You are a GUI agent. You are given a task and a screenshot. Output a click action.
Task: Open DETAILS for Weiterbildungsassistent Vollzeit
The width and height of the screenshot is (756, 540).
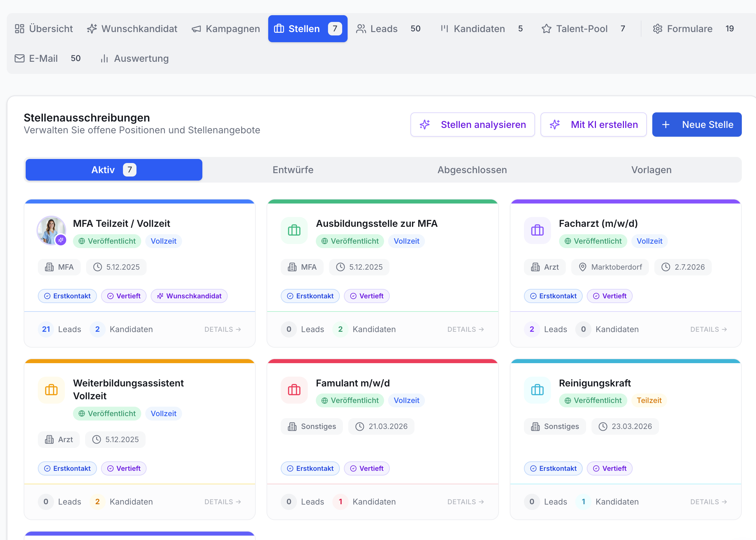tap(223, 502)
